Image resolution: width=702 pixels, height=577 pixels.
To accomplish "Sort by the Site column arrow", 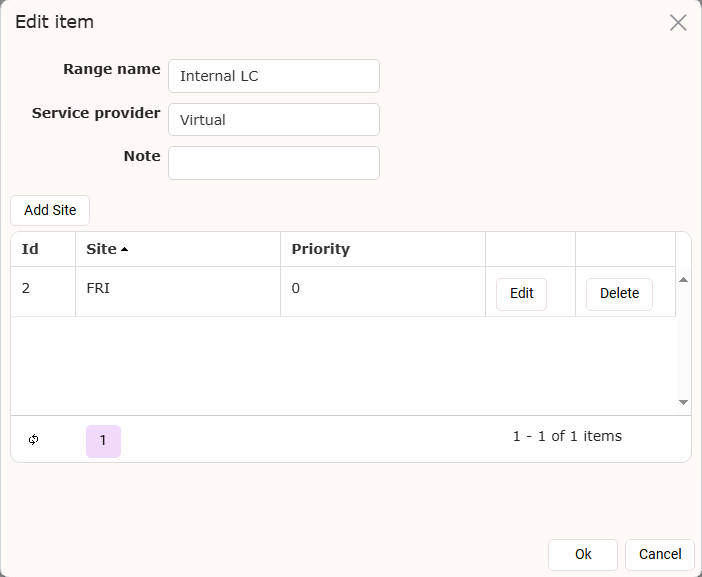I will 124,249.
